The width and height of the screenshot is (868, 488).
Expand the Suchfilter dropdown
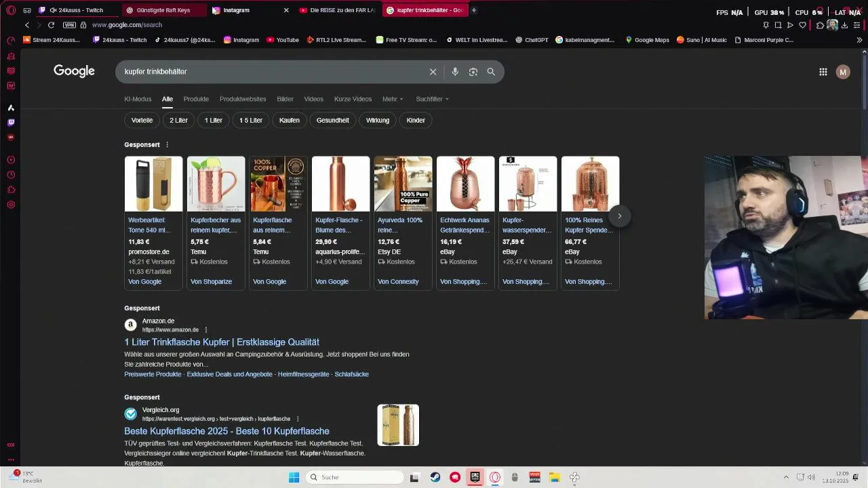(x=432, y=99)
